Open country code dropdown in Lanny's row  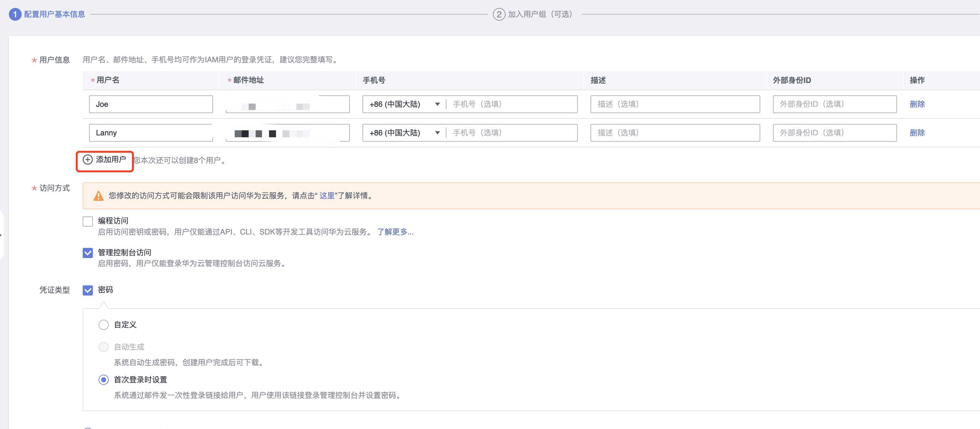[x=396, y=133]
